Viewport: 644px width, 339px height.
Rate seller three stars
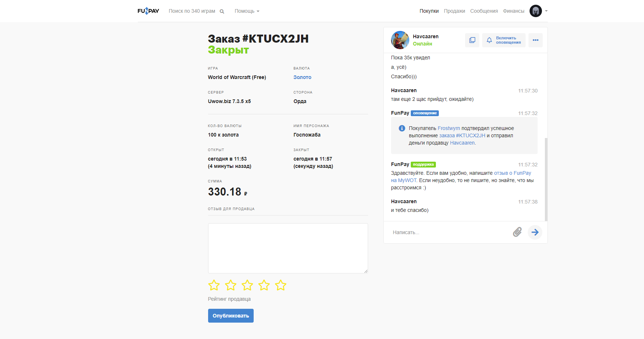click(x=247, y=285)
